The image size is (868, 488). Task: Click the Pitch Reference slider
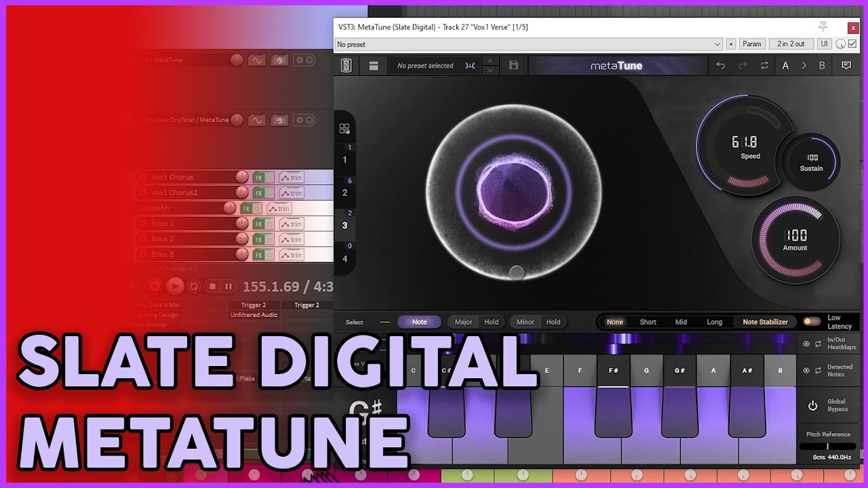pos(827,447)
